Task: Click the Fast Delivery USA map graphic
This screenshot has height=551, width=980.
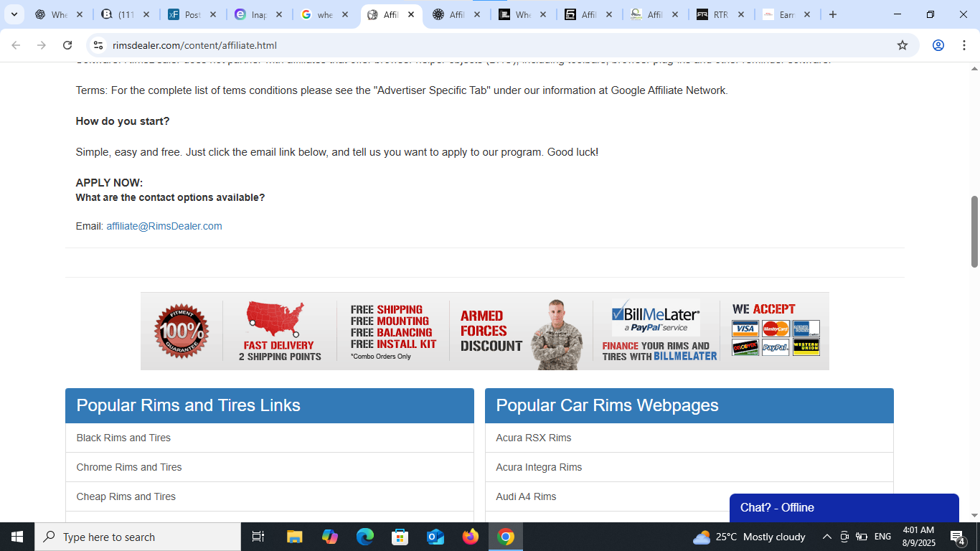Action: coord(276,319)
